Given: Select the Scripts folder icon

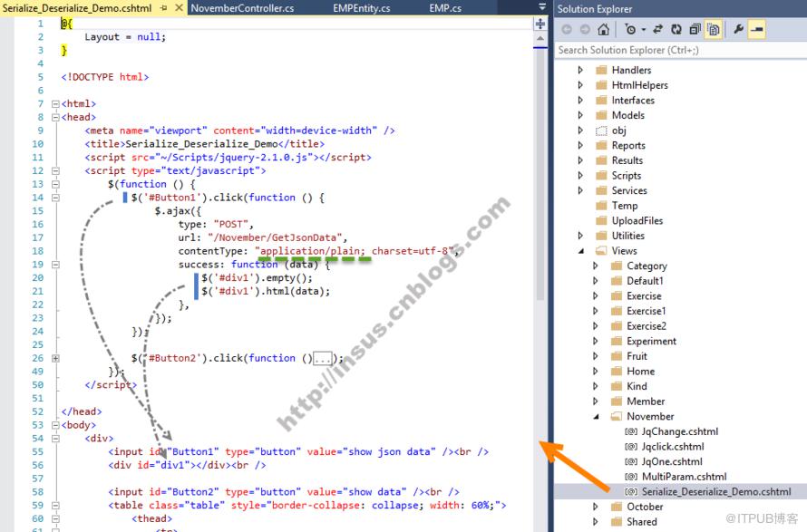Looking at the screenshot, I should tap(601, 176).
